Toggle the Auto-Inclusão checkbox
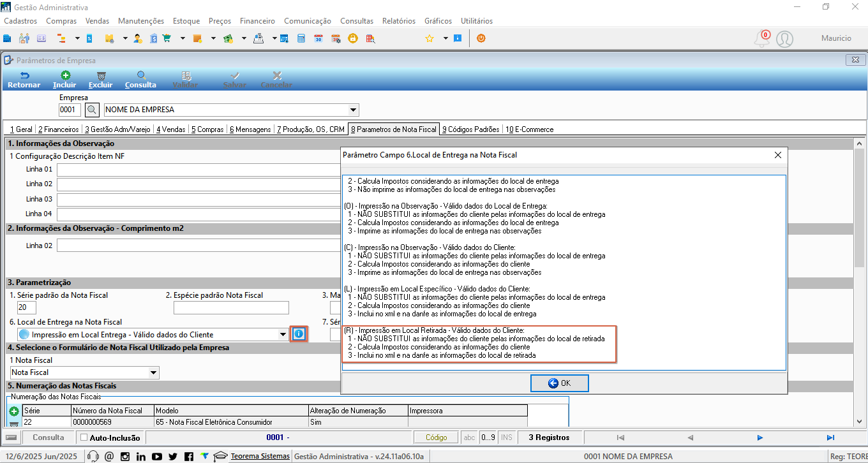 84,437
